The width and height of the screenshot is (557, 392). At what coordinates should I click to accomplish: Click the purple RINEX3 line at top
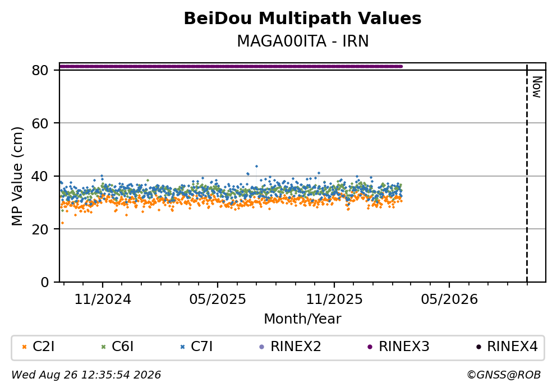coord(231,66)
